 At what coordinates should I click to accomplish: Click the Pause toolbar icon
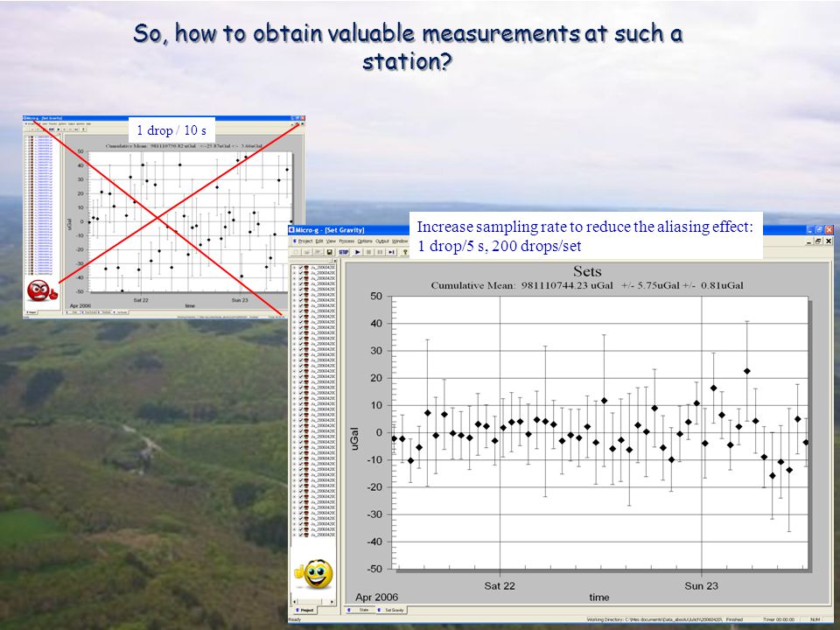tap(380, 252)
